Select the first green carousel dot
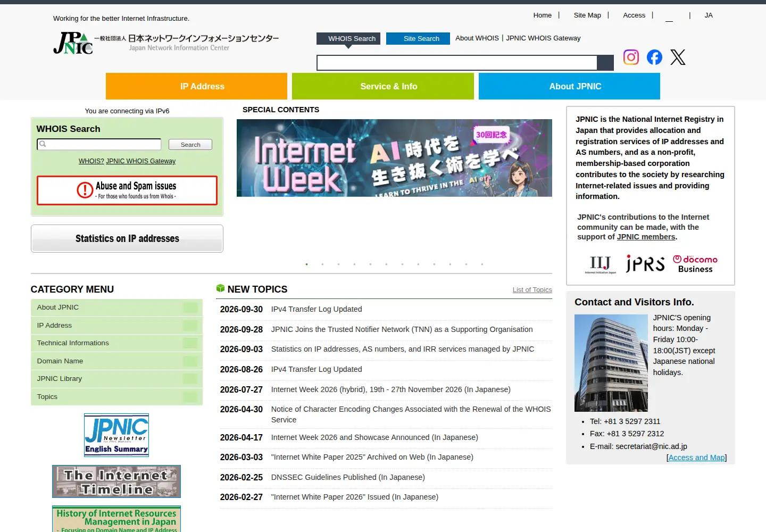Viewport: 766px width, 532px height. 306,264
